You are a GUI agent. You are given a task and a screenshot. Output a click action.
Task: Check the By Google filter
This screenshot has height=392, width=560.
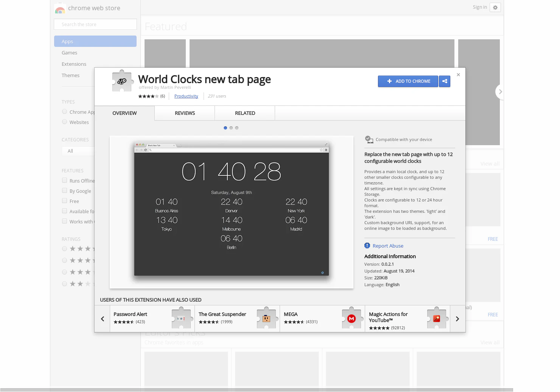(64, 191)
